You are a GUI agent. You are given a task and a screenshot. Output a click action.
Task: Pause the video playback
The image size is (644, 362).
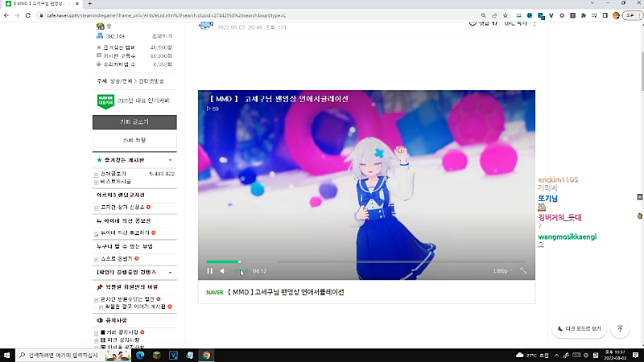(x=210, y=271)
